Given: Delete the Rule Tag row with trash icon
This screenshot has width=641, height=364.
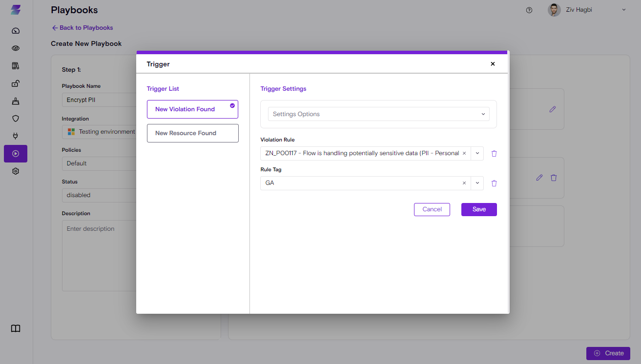Looking at the screenshot, I should pos(494,183).
